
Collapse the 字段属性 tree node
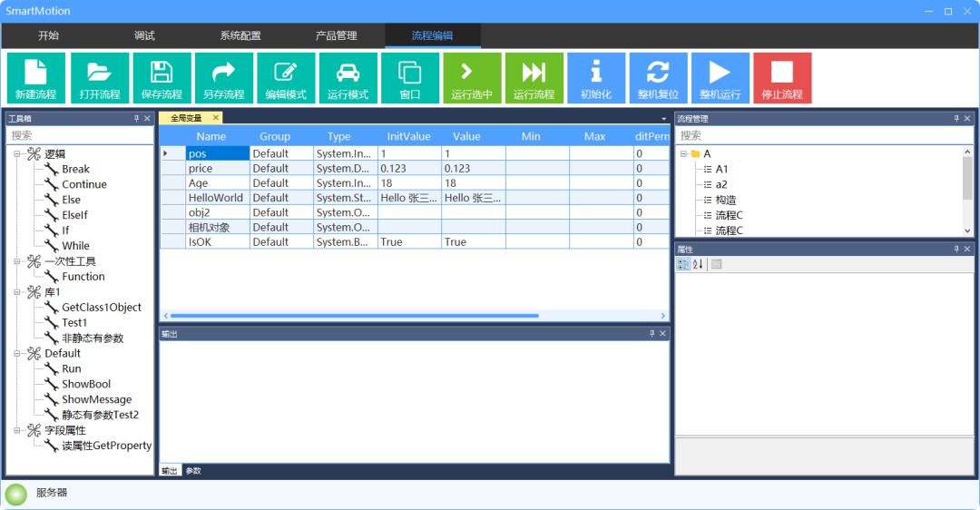click(x=17, y=430)
